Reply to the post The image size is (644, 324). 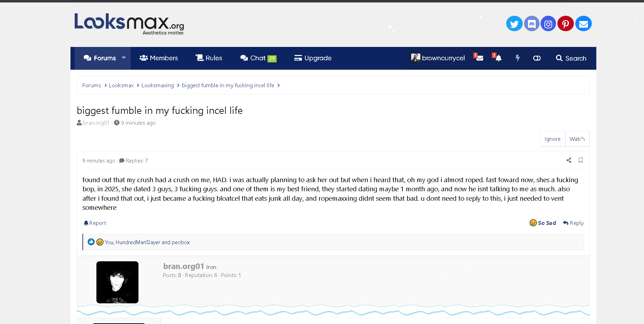pyautogui.click(x=573, y=223)
